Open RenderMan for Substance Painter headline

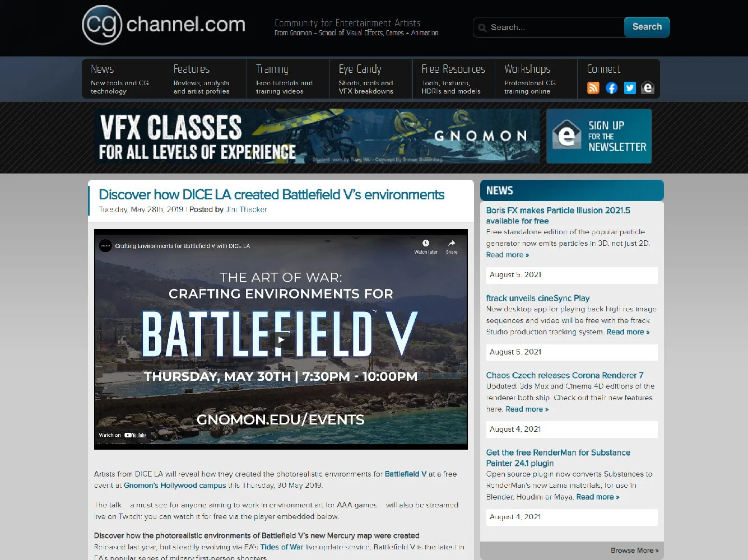pyautogui.click(x=558, y=458)
